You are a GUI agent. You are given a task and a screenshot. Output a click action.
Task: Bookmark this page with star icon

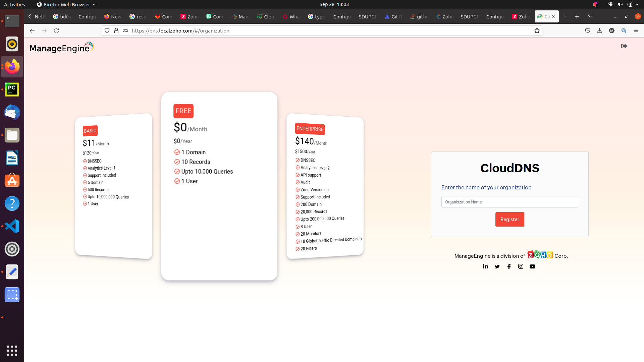click(537, 31)
